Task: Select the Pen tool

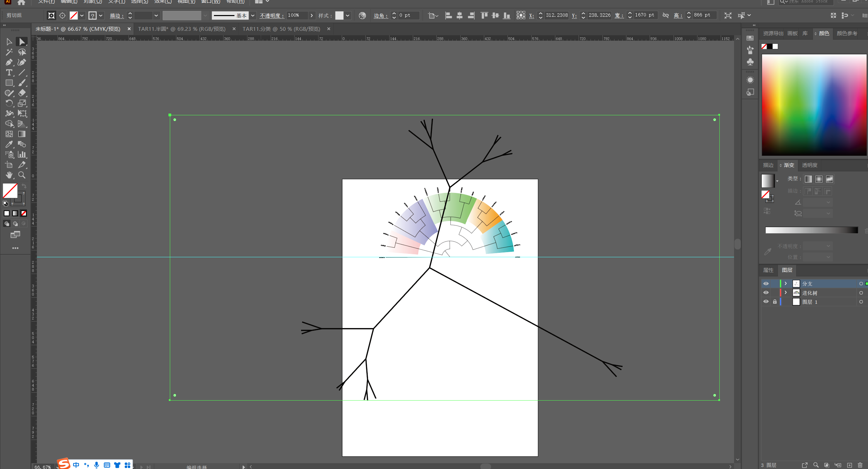Action: (x=9, y=62)
